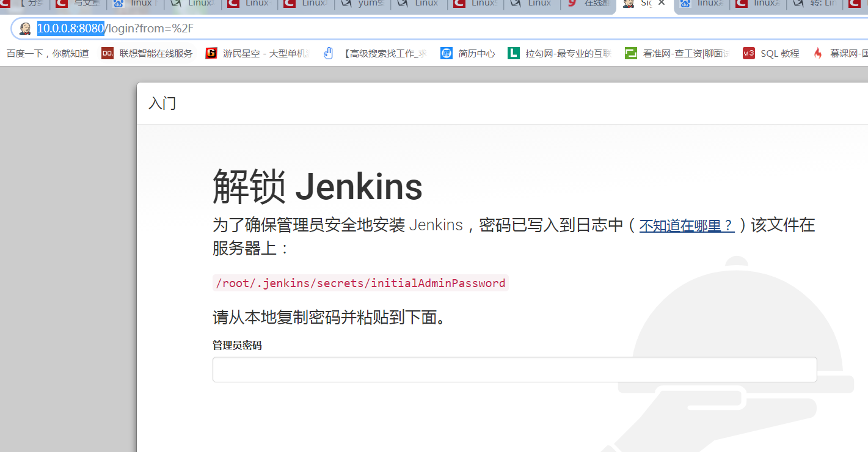
Task: Click the DO icon of 联想智能在线服务 bookmark
Action: tap(107, 53)
